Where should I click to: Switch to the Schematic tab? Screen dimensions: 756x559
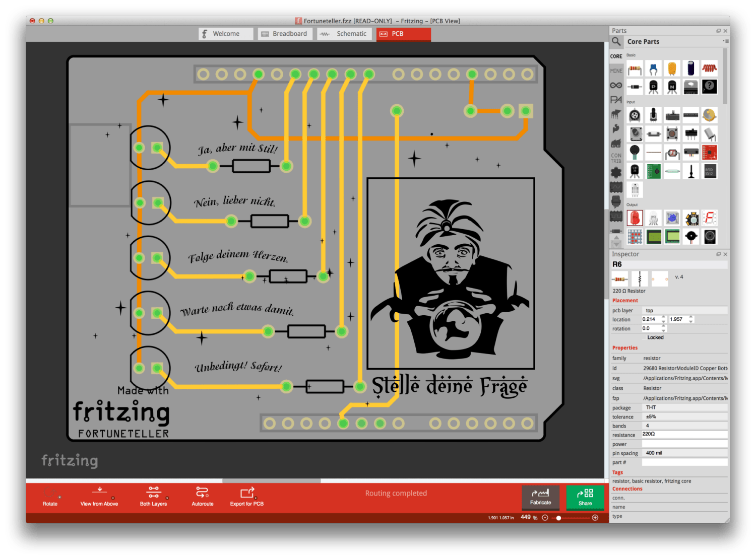(x=345, y=34)
